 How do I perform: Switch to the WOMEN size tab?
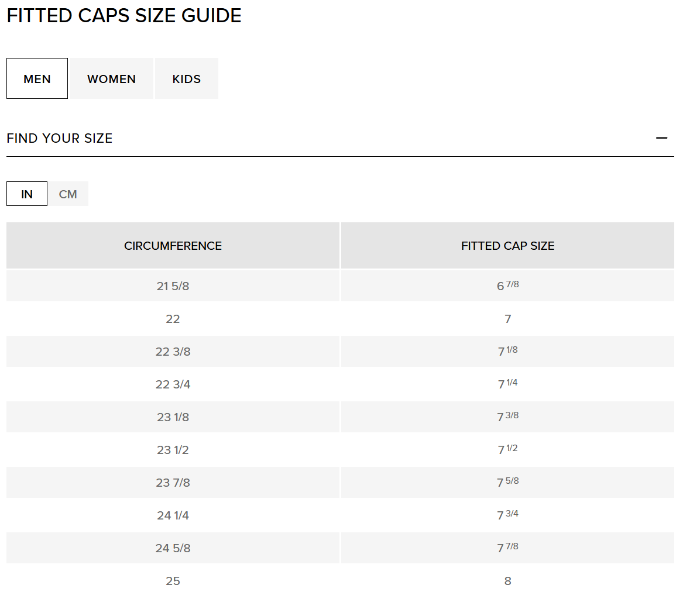click(x=111, y=79)
